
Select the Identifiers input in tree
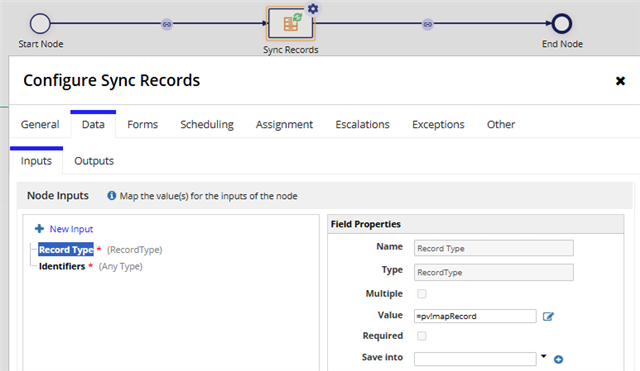coord(62,266)
